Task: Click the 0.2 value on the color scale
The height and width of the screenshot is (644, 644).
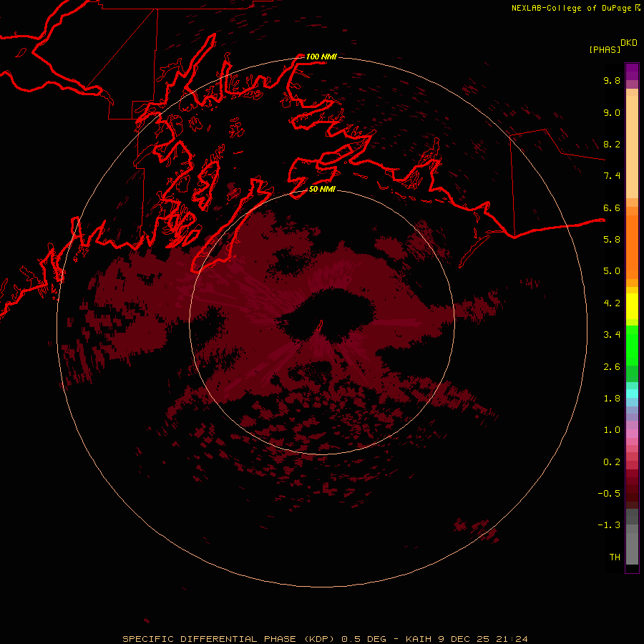Action: click(x=612, y=462)
